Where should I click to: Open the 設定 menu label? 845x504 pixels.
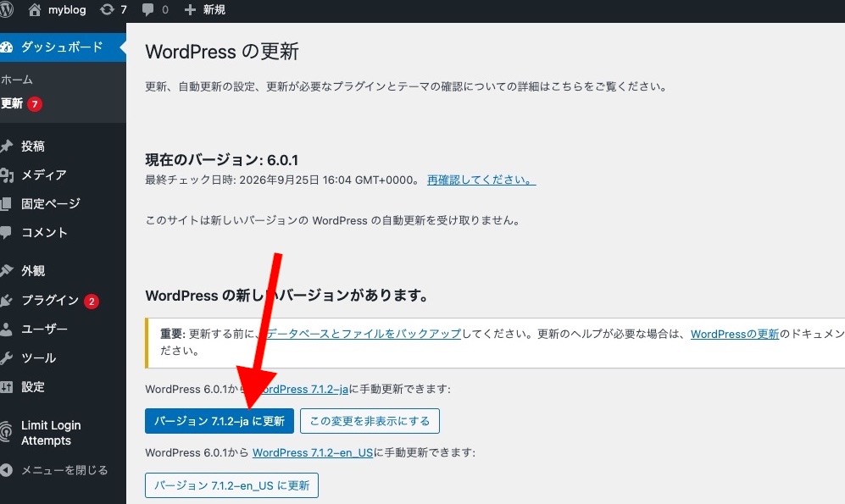click(33, 386)
